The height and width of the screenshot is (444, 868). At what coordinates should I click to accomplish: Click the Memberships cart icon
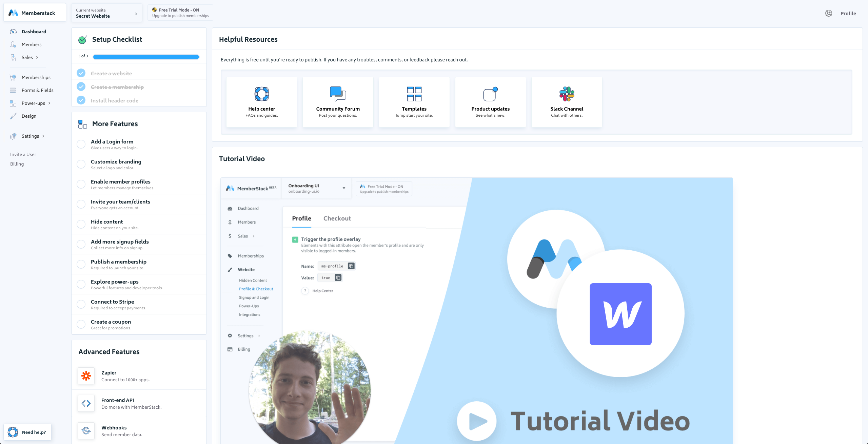click(x=13, y=77)
